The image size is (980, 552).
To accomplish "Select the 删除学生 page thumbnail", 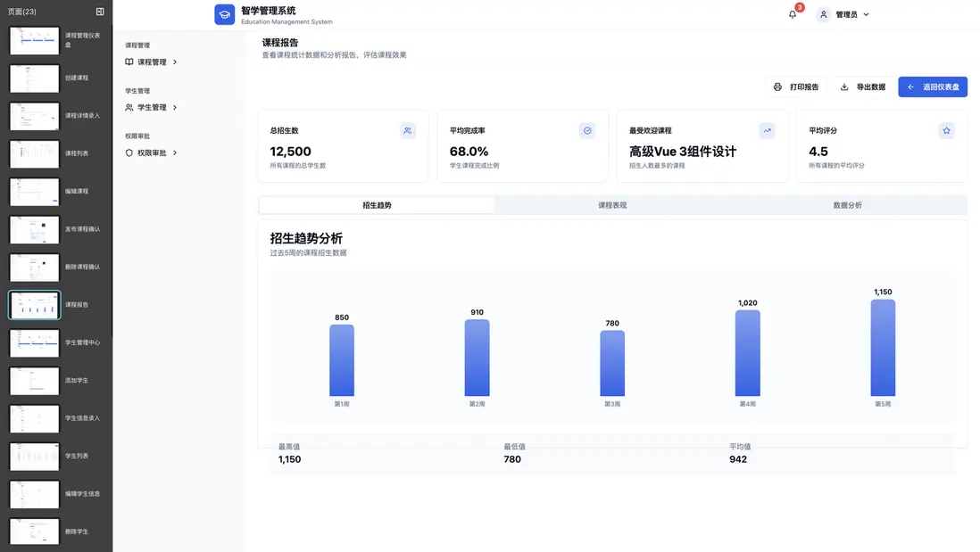I will point(35,532).
